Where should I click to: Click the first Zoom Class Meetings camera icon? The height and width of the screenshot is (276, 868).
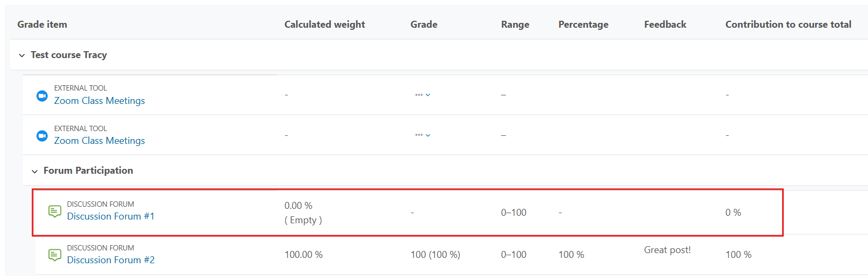(42, 96)
